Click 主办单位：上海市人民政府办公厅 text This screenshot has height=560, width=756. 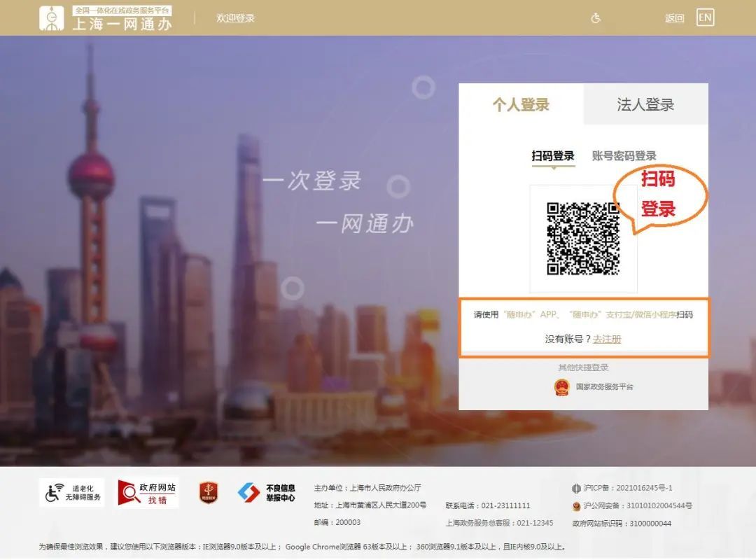pyautogui.click(x=367, y=488)
